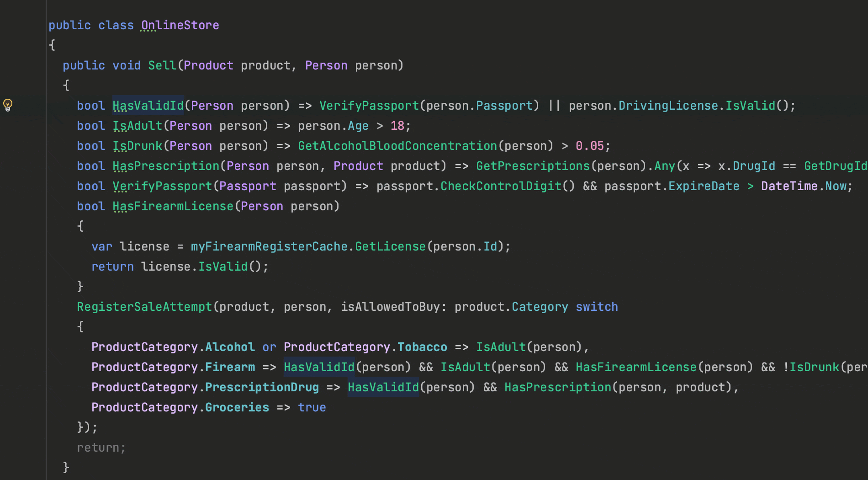Click the PrescriptionDrug enum member

pyautogui.click(x=262, y=387)
